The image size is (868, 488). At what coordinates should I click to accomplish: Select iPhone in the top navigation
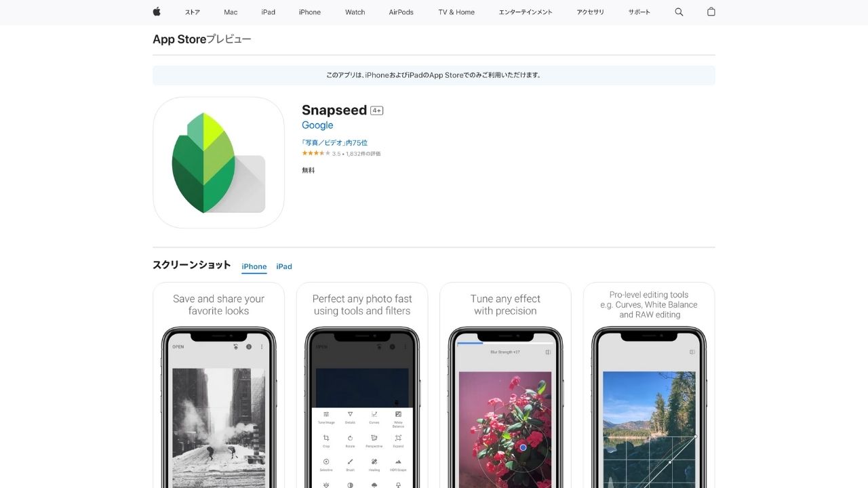coord(310,12)
